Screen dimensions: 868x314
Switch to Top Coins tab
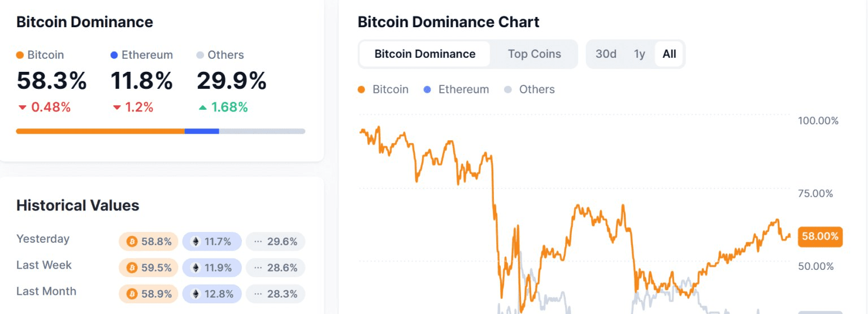point(534,54)
